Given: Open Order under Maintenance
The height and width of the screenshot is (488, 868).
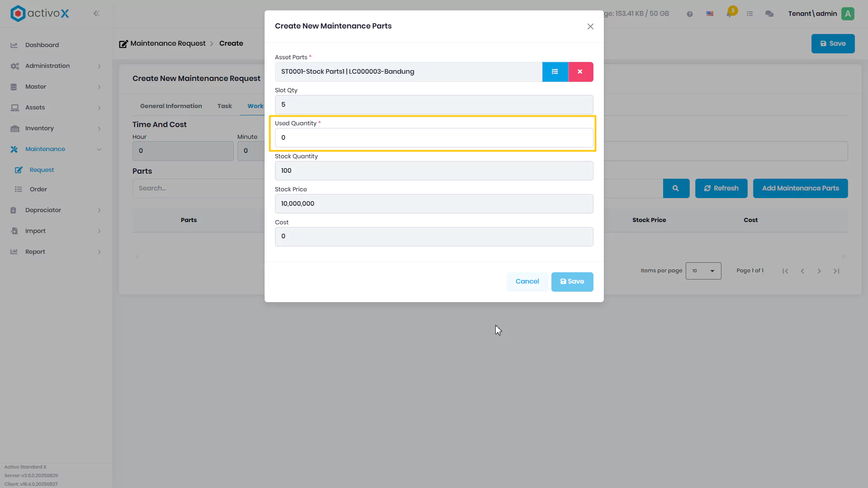Looking at the screenshot, I should (38, 190).
